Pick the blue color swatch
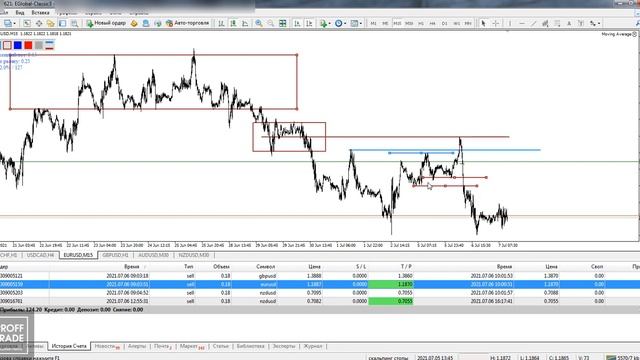The width and height of the screenshot is (640, 360). click(18, 45)
